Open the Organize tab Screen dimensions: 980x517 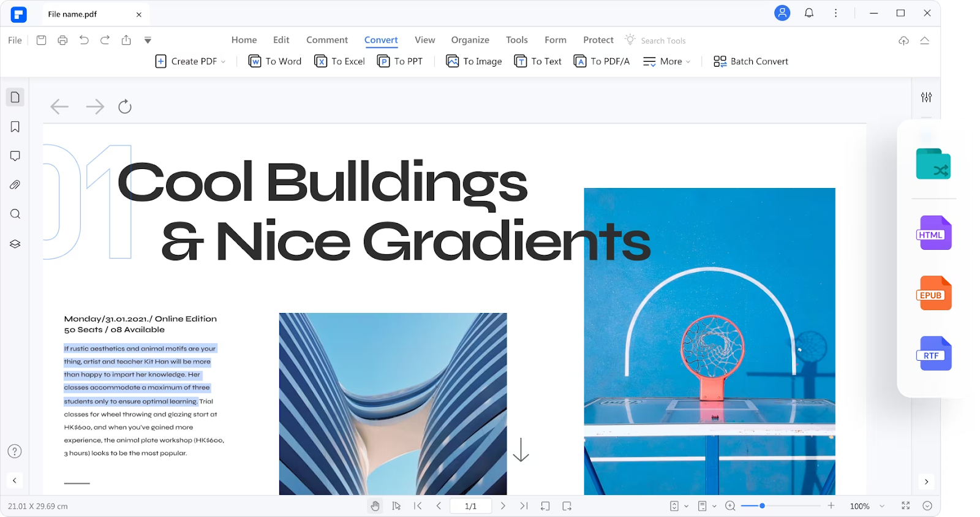470,40
